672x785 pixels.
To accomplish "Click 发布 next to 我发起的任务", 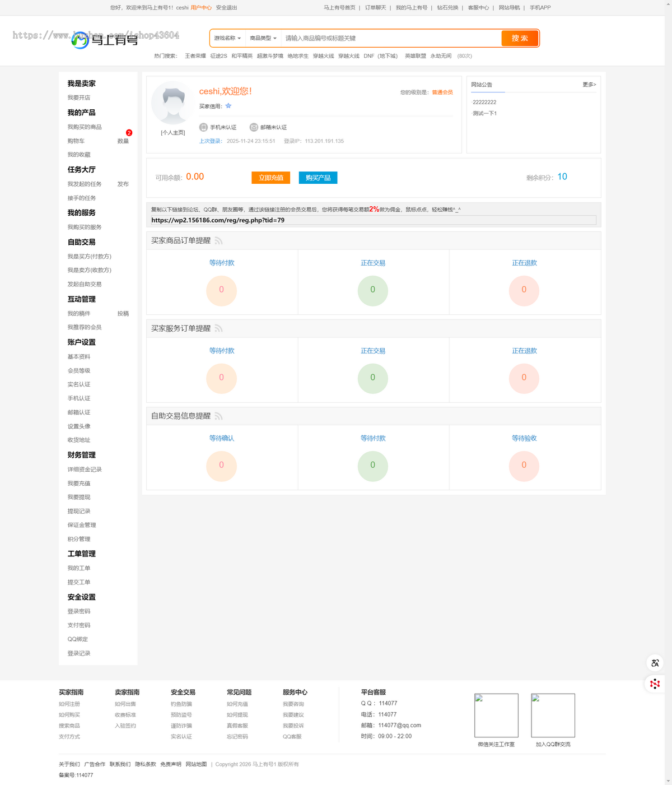I will [x=123, y=184].
